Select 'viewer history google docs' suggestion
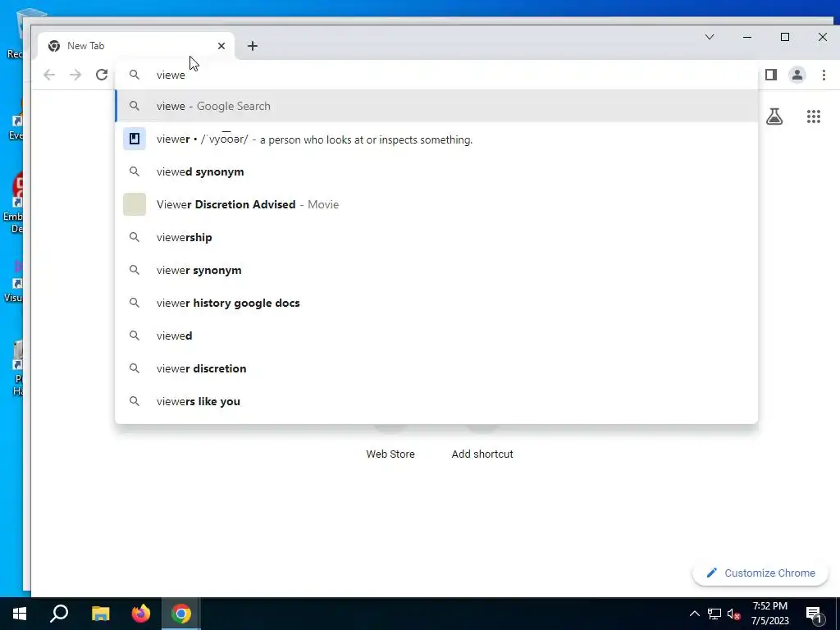The image size is (840, 630). [436, 303]
